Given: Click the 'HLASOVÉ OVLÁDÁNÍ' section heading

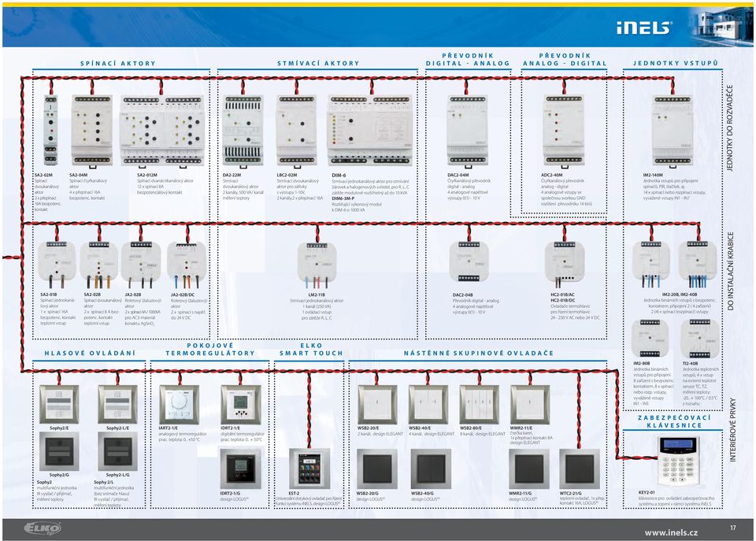Looking at the screenshot, I should coord(90,353).
